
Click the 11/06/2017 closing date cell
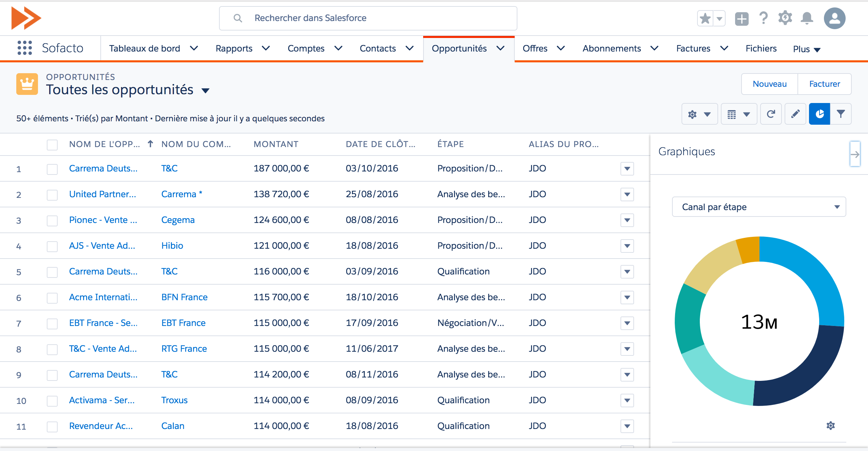372,349
